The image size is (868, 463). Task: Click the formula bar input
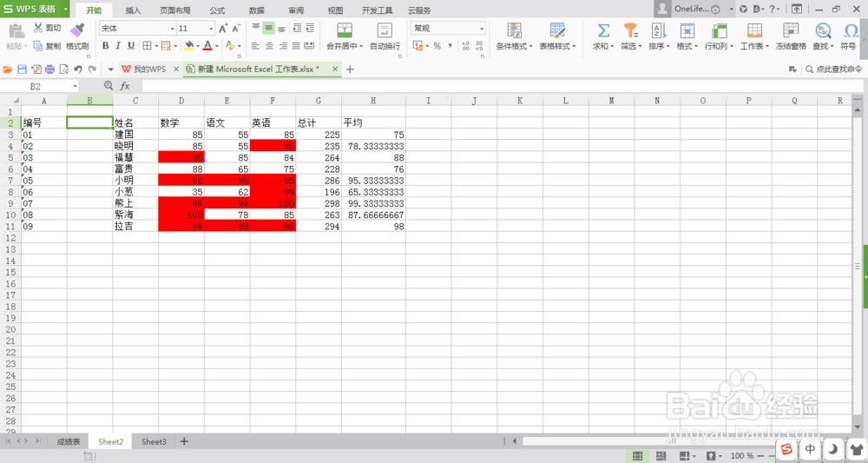502,86
